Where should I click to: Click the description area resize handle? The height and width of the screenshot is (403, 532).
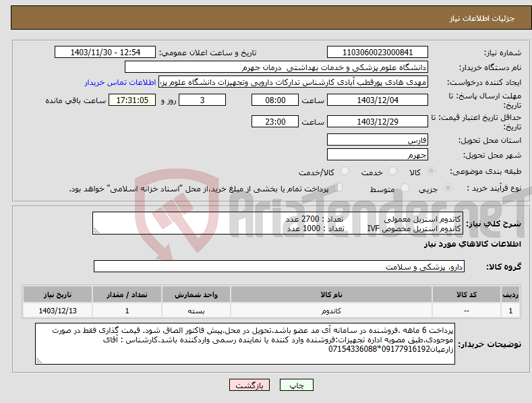click(96, 231)
